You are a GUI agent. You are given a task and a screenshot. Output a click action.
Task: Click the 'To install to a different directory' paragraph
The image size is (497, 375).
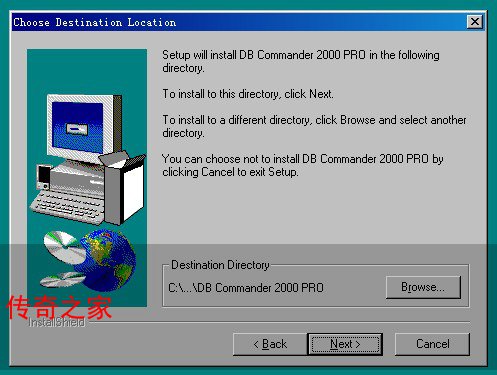[x=314, y=126]
